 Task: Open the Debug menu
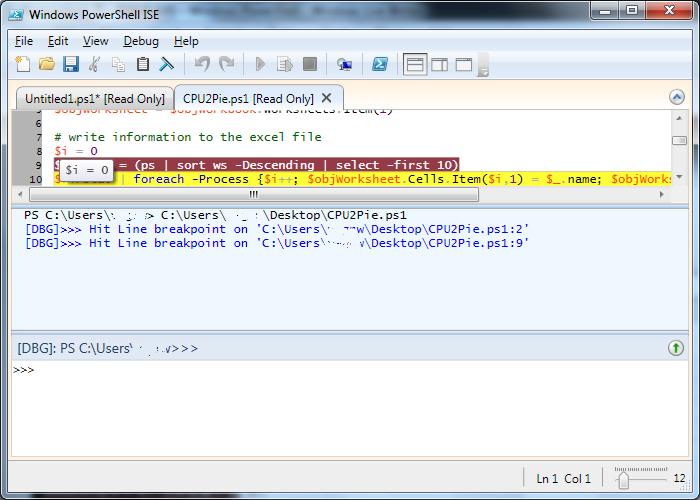point(141,41)
